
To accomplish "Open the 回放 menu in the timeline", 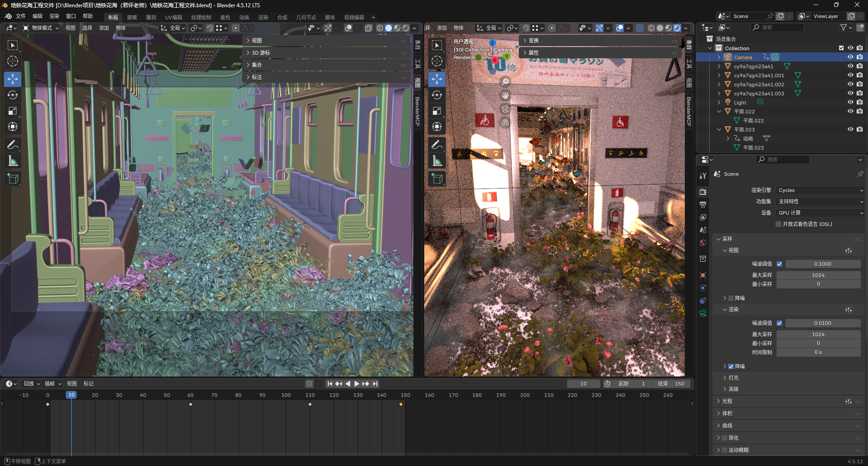I will (31, 384).
